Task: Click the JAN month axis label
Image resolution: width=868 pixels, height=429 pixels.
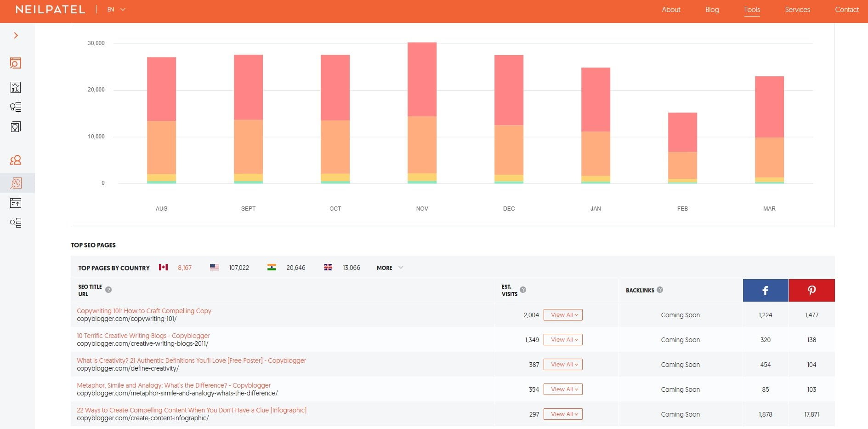Action: coord(596,209)
